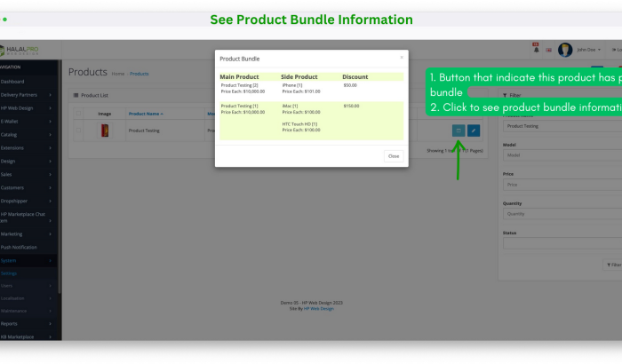
Task: Collapse the System sidebar menu
Action: point(28,260)
